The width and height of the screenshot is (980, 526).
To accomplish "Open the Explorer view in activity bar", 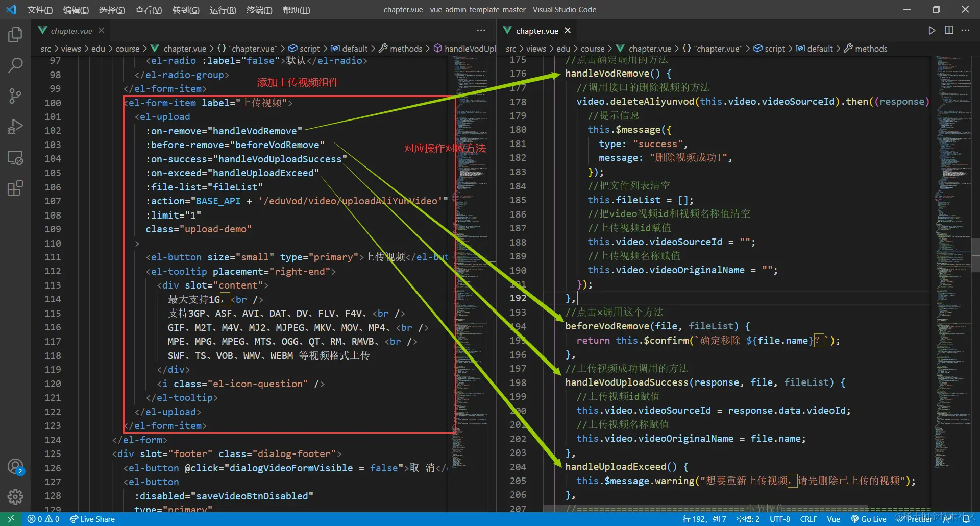I will [x=15, y=35].
